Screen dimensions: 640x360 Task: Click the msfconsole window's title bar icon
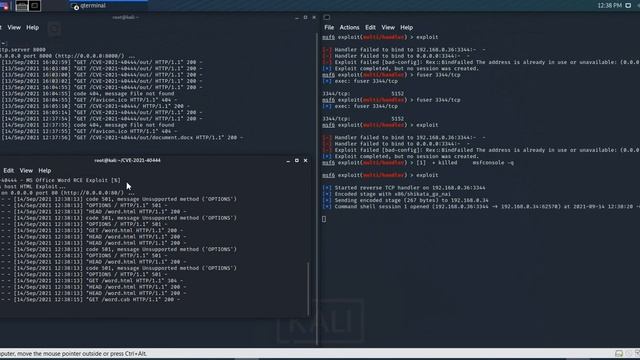327,18
